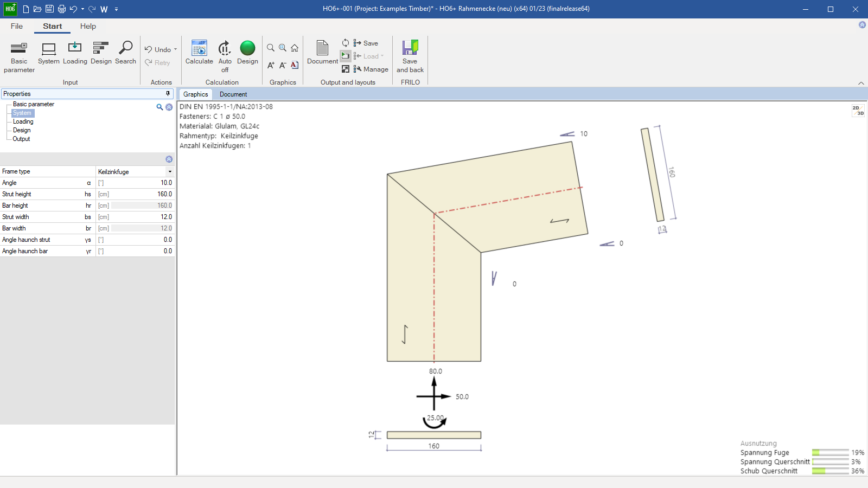868x488 pixels.
Task: Click Manage layouts button
Action: click(371, 69)
